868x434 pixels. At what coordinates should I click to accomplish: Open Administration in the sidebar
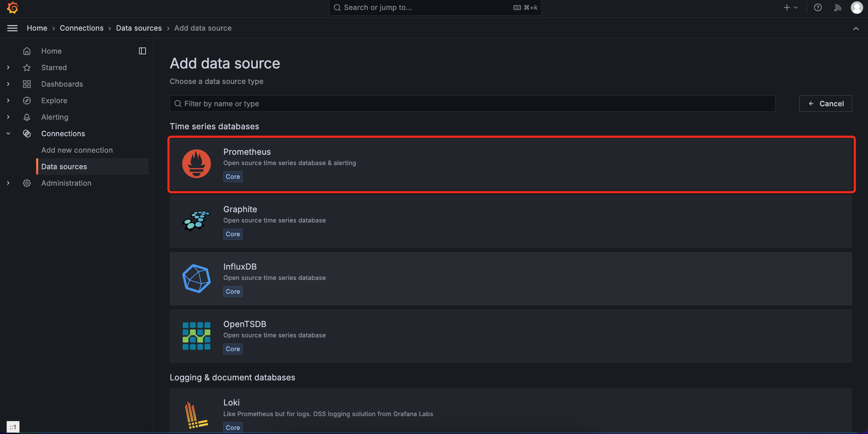pos(66,183)
